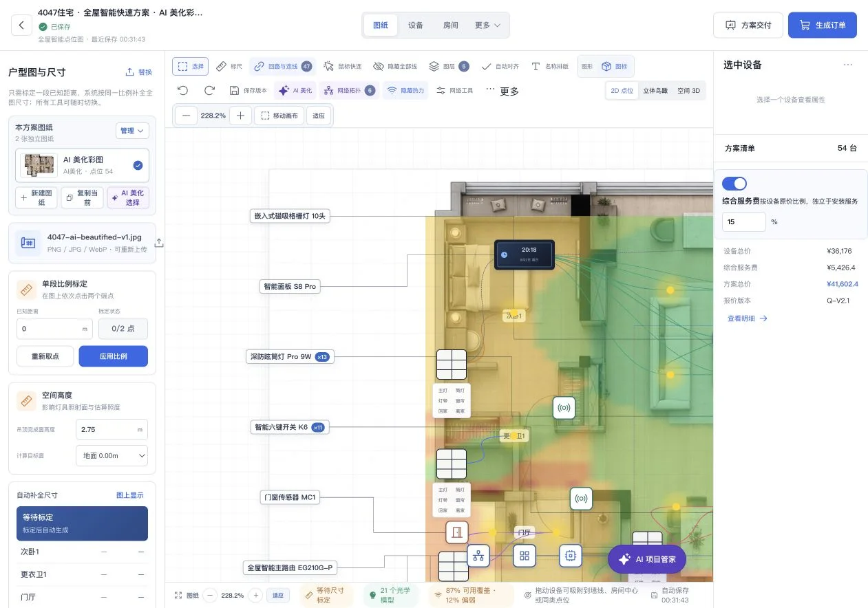868x608 pixels.
Task: Select the 门窗传感器 door icon on canvas
Action: 456,533
